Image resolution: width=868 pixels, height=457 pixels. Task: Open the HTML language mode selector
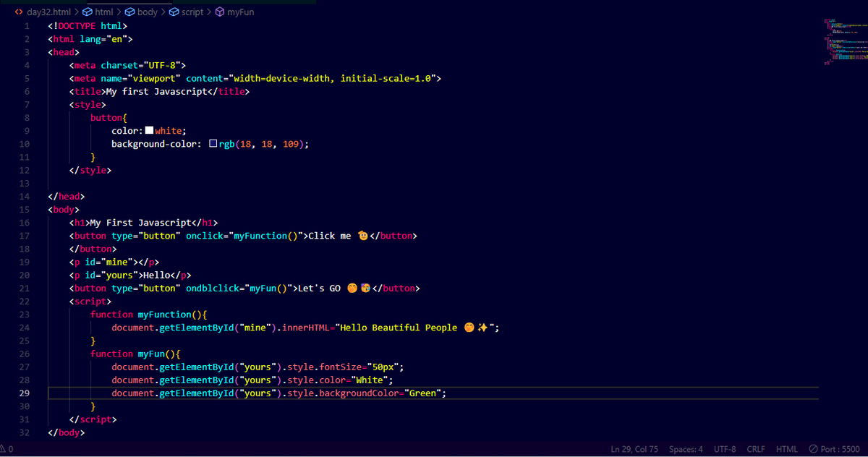[x=787, y=449]
